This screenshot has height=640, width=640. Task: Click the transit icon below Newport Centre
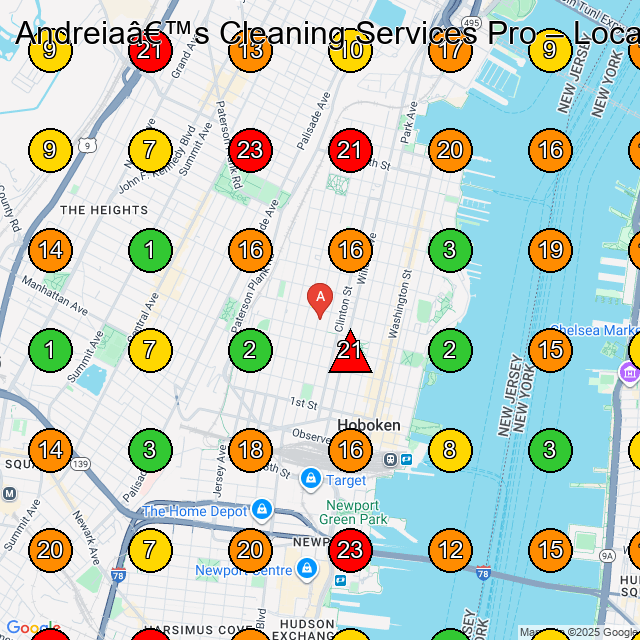(x=340, y=580)
